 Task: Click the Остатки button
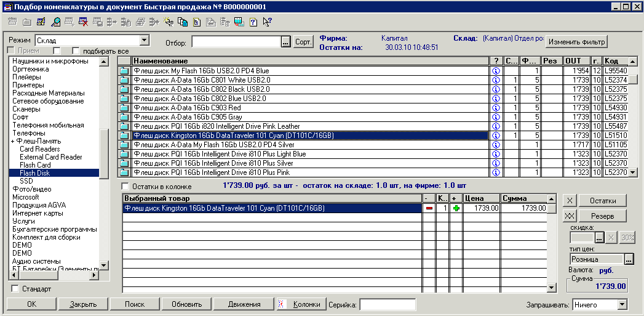tap(603, 201)
